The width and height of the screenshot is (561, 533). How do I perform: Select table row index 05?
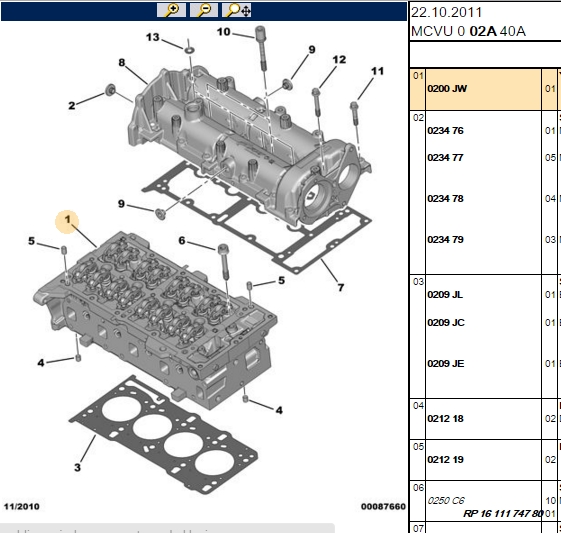(x=418, y=446)
